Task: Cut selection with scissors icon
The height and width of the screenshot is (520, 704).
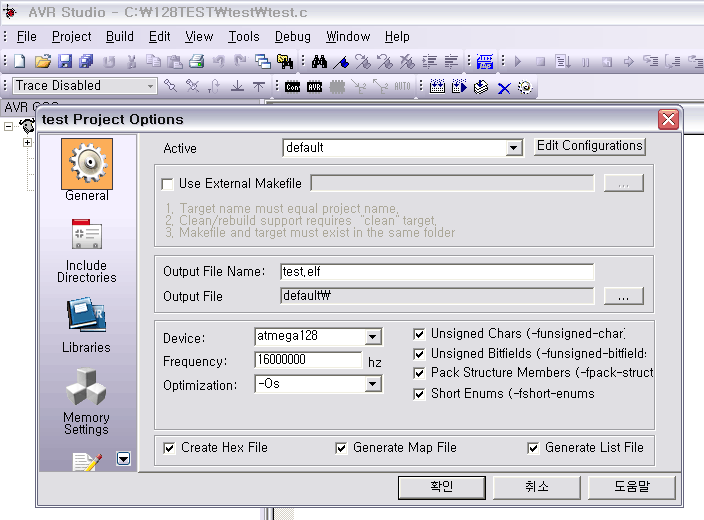Action: point(132,61)
